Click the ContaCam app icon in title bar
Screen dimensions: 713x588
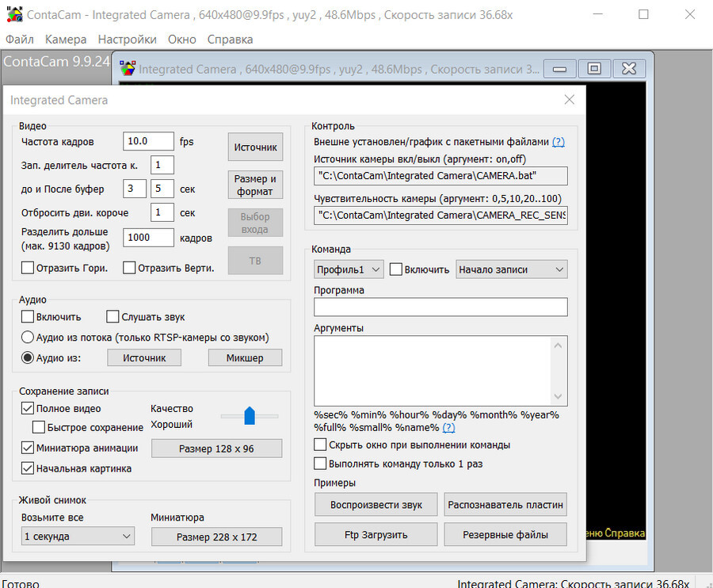point(14,14)
